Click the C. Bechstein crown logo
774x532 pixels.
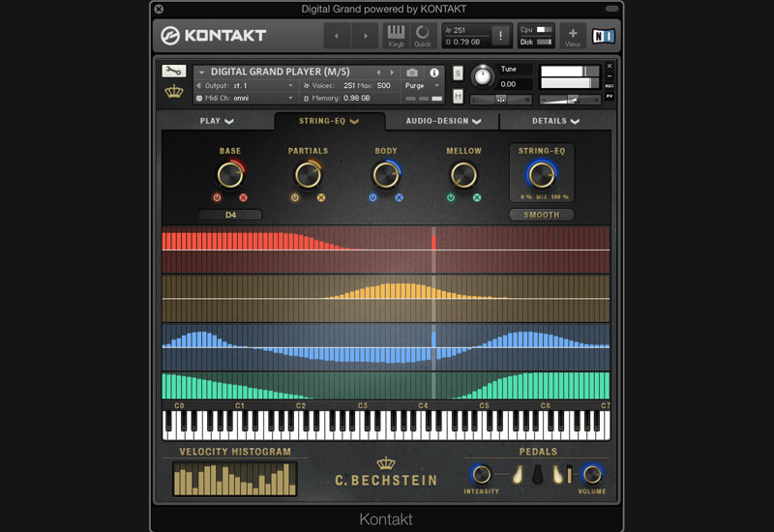(386, 463)
